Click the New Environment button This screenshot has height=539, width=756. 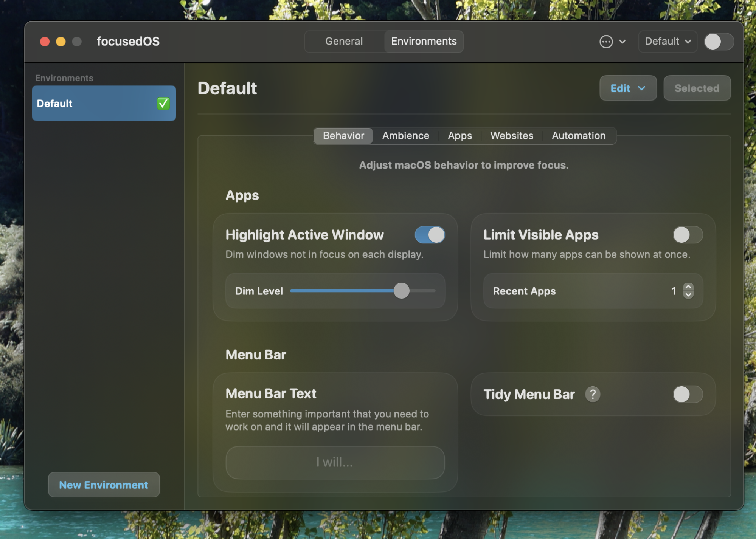103,485
